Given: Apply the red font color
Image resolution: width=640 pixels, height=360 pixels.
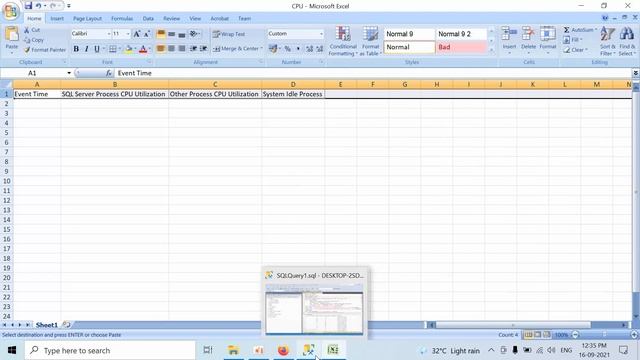Looking at the screenshot, I should (143, 49).
